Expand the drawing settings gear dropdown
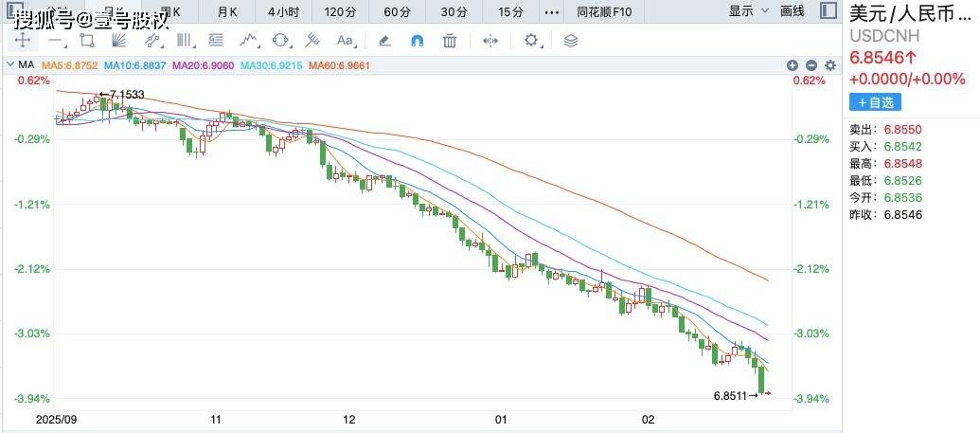Viewport: 980px width, 433px height. [535, 41]
